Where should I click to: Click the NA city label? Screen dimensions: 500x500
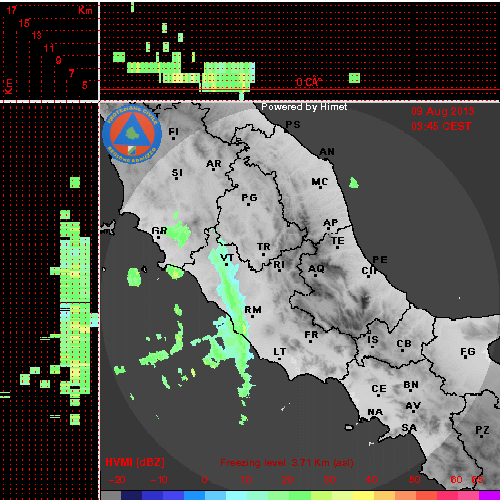[375, 412]
